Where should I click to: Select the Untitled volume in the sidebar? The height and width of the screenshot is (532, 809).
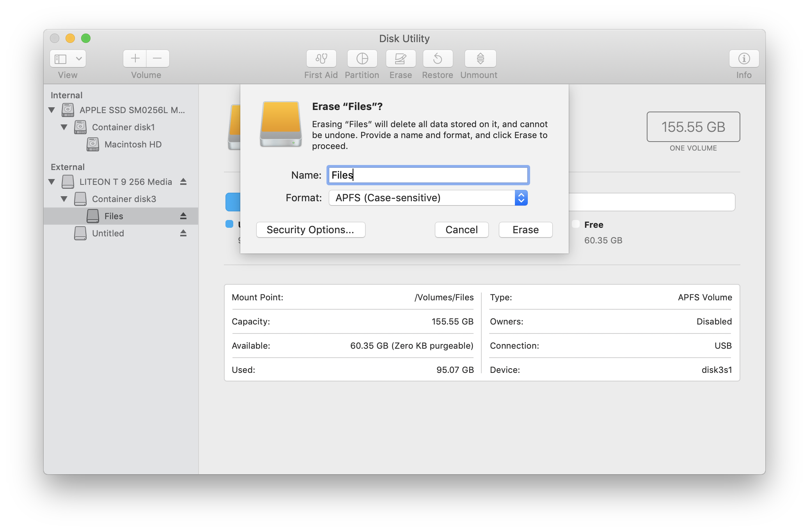pyautogui.click(x=108, y=233)
